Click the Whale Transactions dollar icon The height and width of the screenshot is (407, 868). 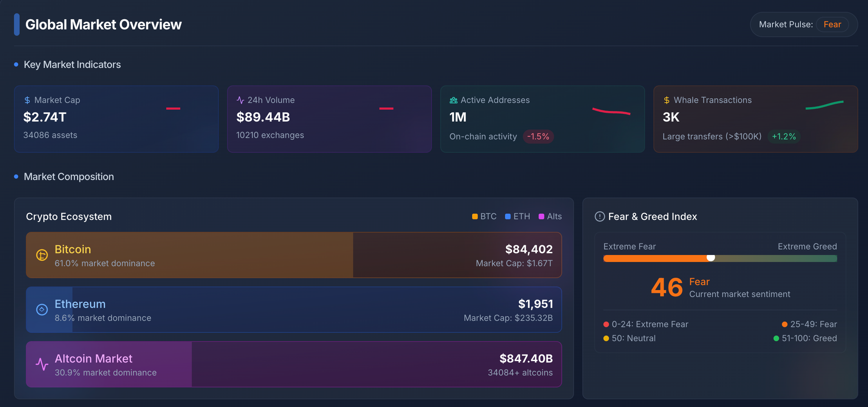pyautogui.click(x=667, y=100)
